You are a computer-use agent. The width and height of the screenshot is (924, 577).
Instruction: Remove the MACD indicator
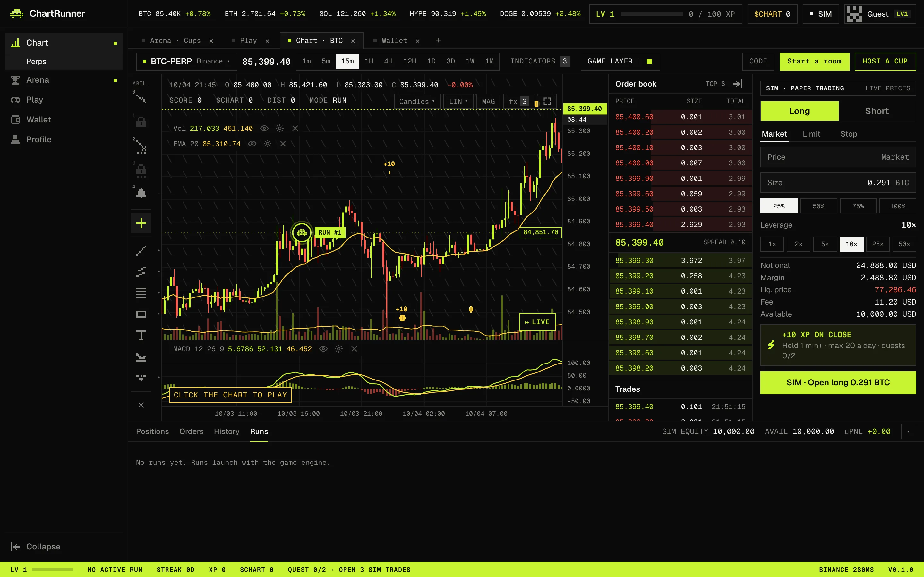pos(354,349)
